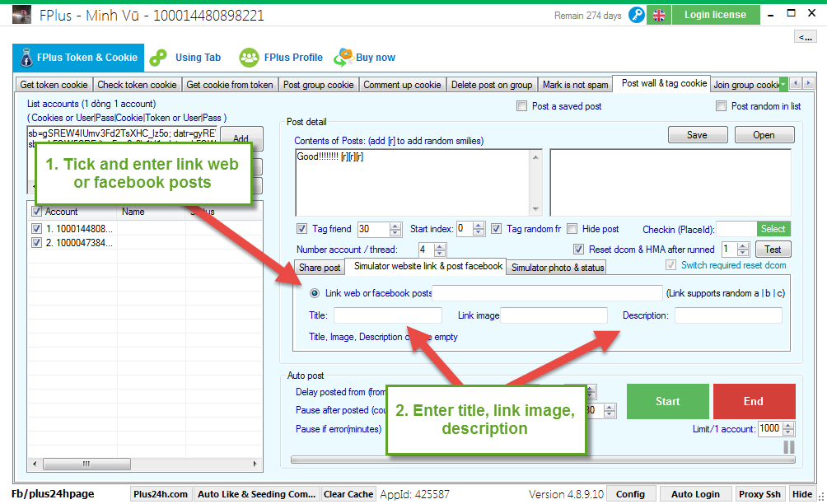Screen dimensions: 827x504
Task: Open the Using Tab section
Action: click(185, 58)
